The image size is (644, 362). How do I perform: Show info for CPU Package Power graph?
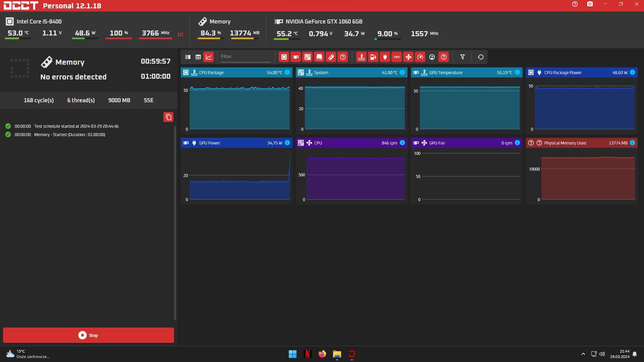coord(632,72)
